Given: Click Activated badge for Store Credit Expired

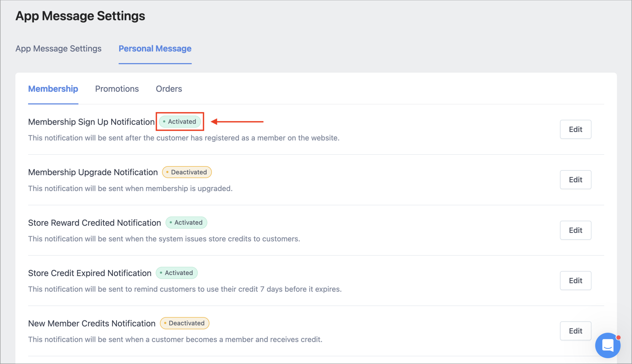Looking at the screenshot, I should click(x=177, y=273).
